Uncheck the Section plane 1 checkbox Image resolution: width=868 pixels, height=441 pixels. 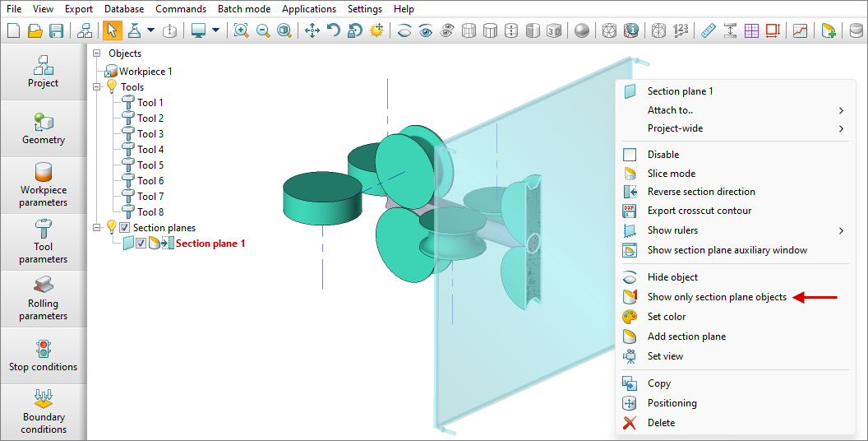pyautogui.click(x=141, y=244)
